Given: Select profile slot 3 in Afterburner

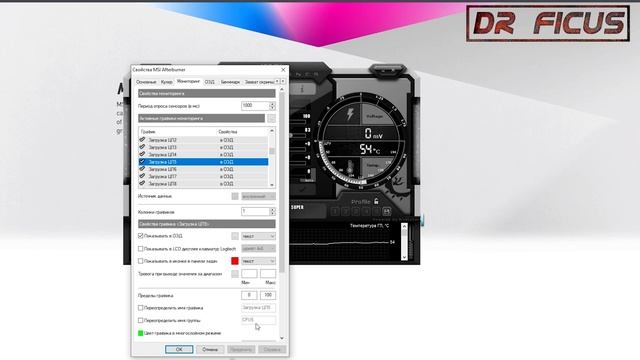Looking at the screenshot, I should coord(356,211).
